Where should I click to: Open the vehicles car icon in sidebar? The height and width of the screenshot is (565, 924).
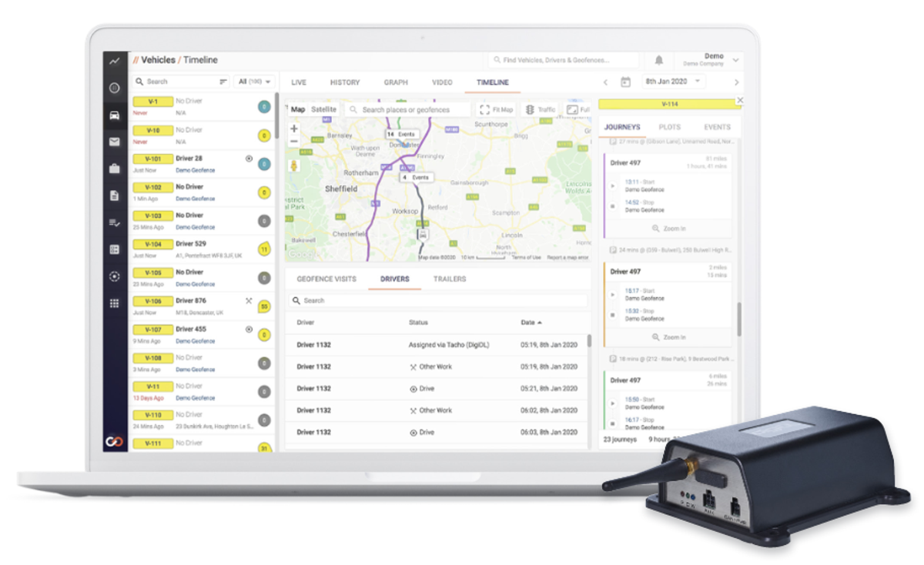tap(115, 115)
